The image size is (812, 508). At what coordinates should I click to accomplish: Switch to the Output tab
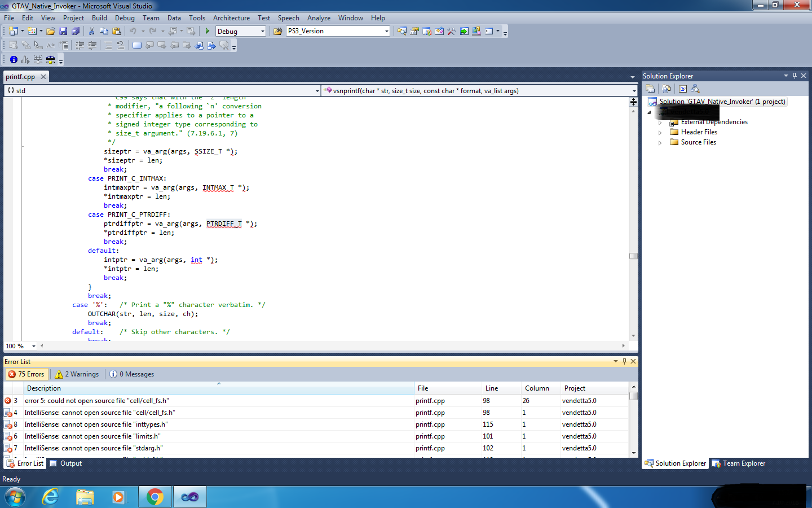(x=66, y=463)
